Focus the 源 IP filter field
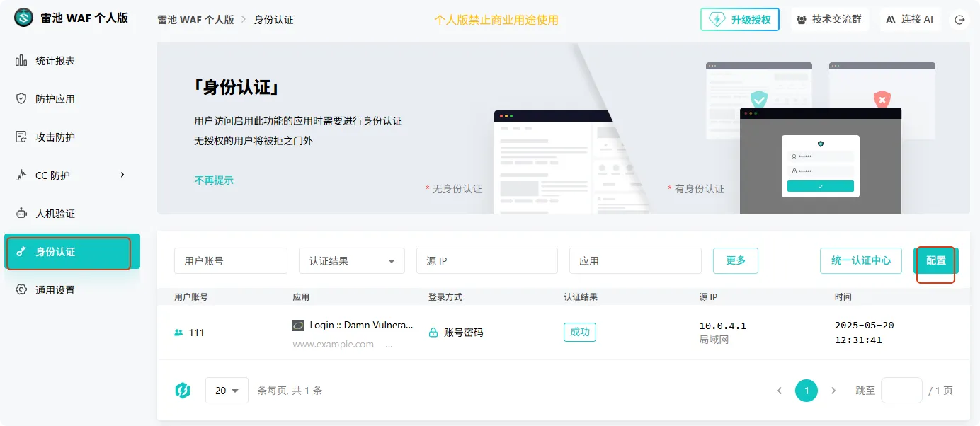 [x=487, y=260]
